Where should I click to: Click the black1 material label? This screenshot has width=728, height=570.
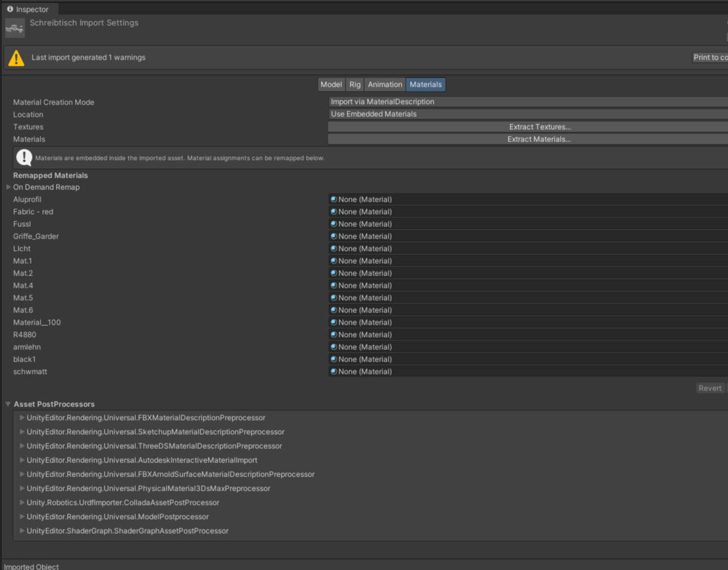(24, 359)
